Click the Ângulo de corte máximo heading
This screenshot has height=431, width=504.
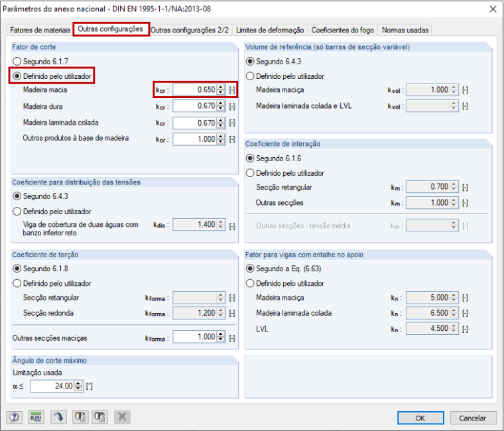[x=50, y=361]
